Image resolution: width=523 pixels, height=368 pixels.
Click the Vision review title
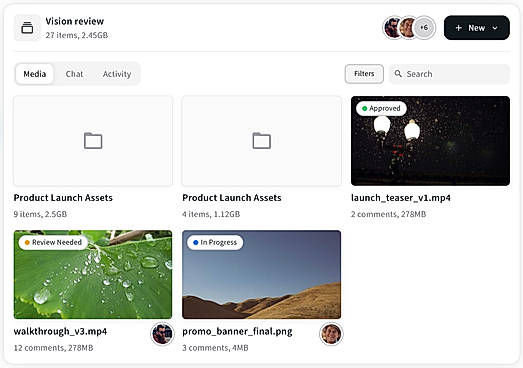pyautogui.click(x=75, y=21)
